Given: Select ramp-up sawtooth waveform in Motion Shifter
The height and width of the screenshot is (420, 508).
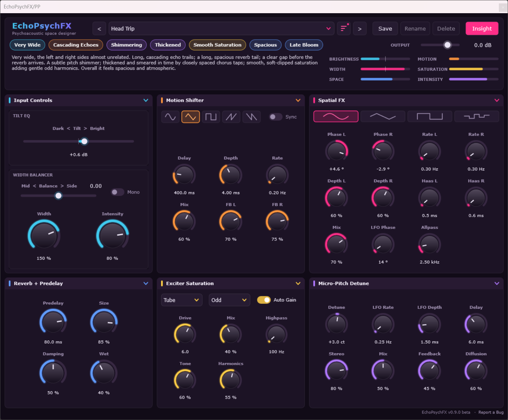Looking at the screenshot, I should [x=231, y=117].
